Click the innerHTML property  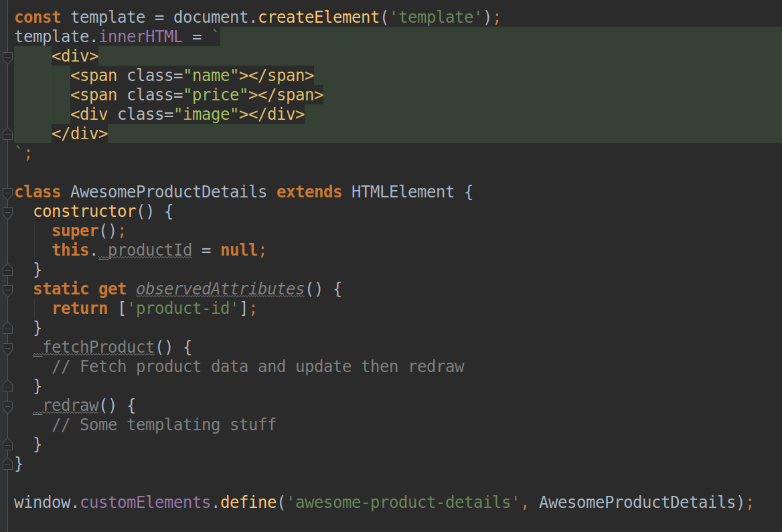(141, 36)
